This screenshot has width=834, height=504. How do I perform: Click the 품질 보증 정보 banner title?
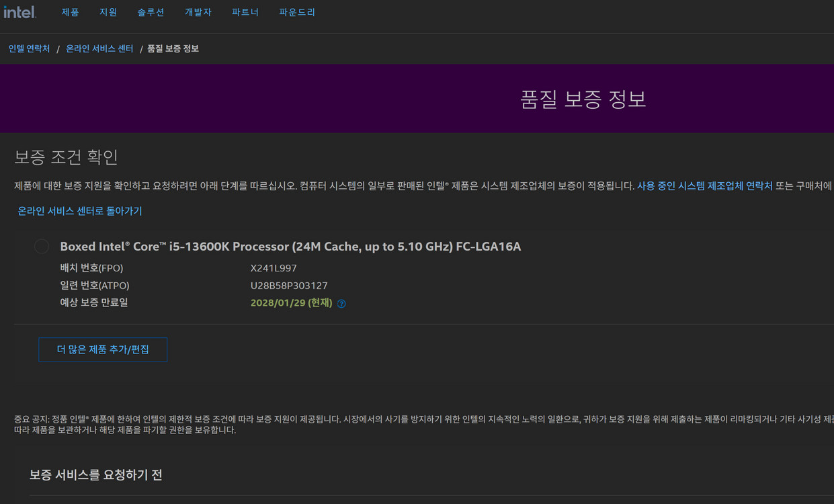coord(583,99)
